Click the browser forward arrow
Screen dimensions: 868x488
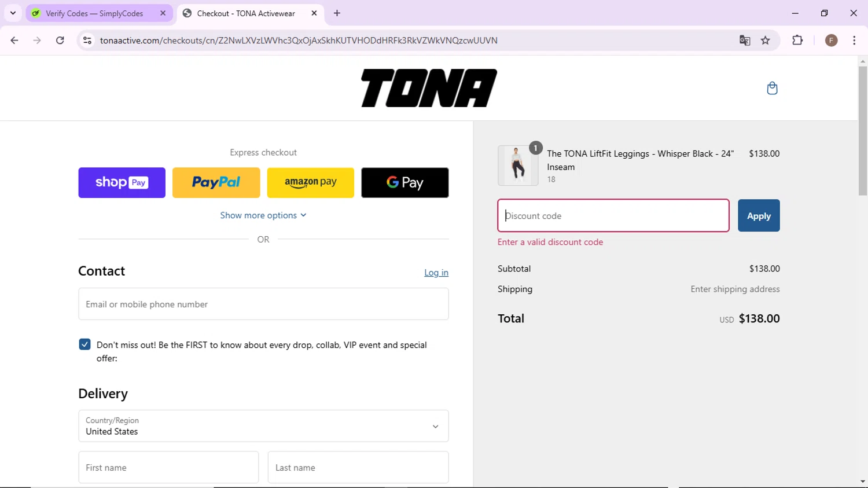(x=37, y=41)
